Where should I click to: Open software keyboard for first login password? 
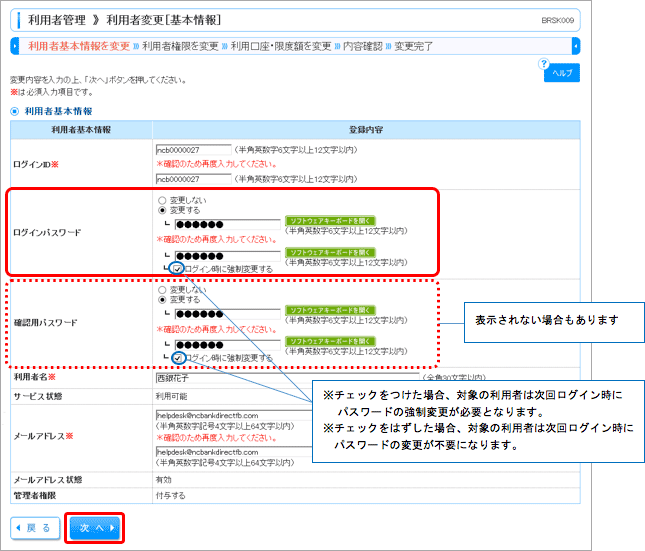click(x=330, y=221)
